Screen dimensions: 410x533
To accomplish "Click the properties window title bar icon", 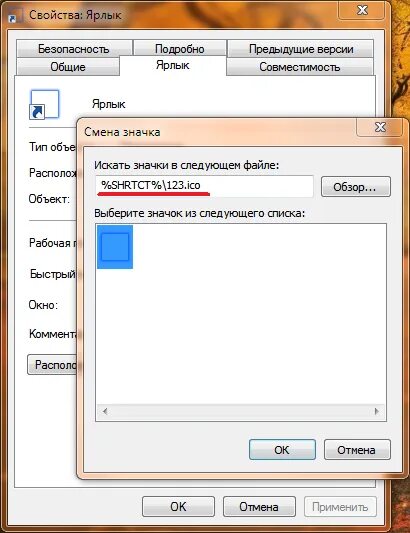I will 13,15.
